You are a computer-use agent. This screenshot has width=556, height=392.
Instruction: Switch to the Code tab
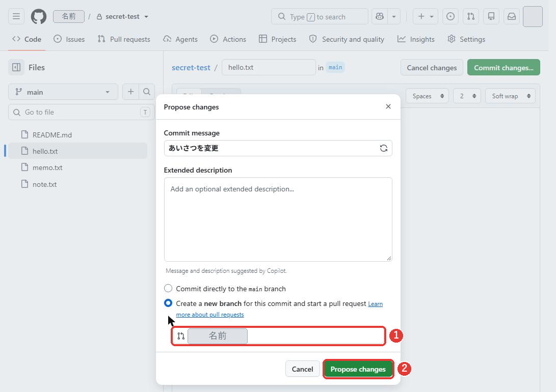27,39
